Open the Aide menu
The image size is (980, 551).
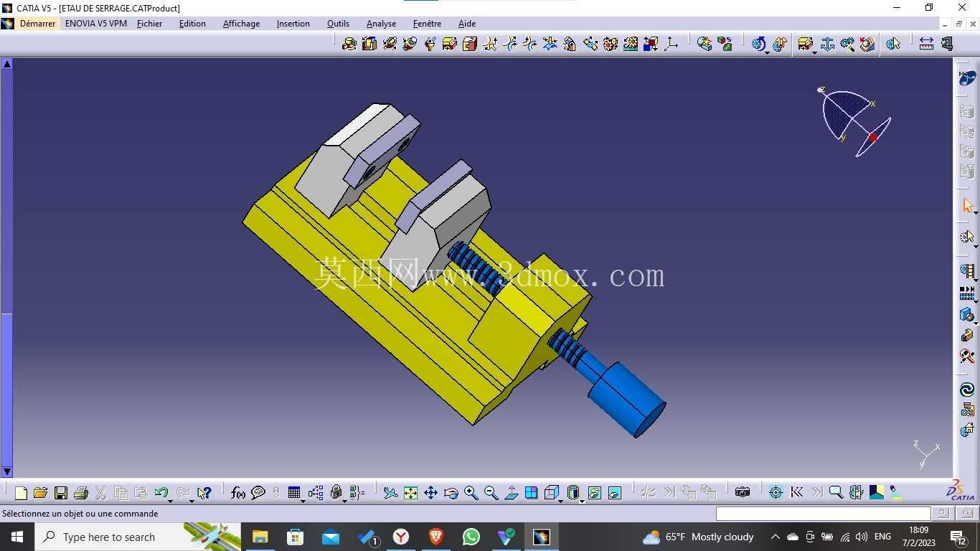(467, 24)
